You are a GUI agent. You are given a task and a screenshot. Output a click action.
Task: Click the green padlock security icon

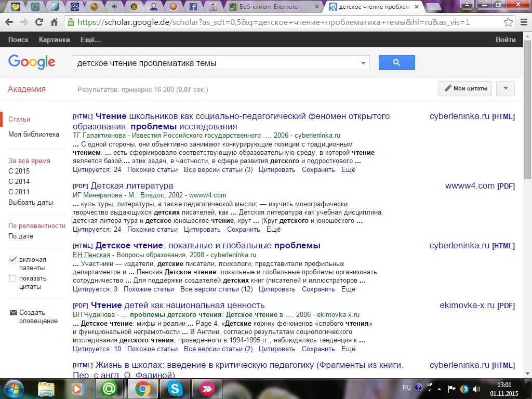[x=71, y=22]
